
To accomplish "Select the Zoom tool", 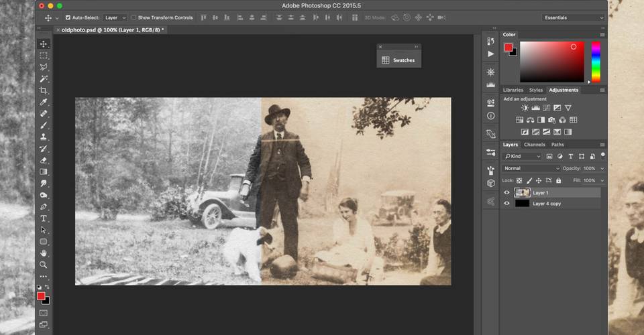I will (x=44, y=265).
